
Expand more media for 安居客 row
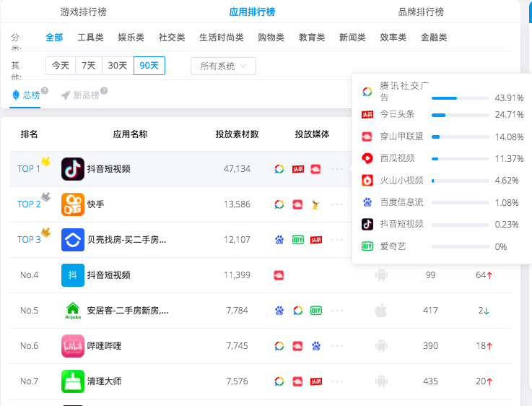[x=337, y=311]
